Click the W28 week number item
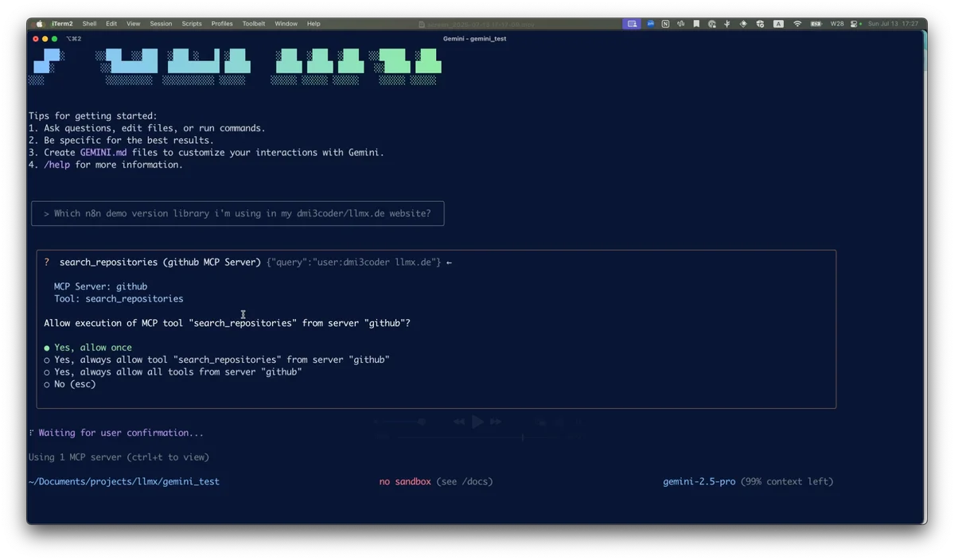The width and height of the screenshot is (954, 560). click(837, 24)
